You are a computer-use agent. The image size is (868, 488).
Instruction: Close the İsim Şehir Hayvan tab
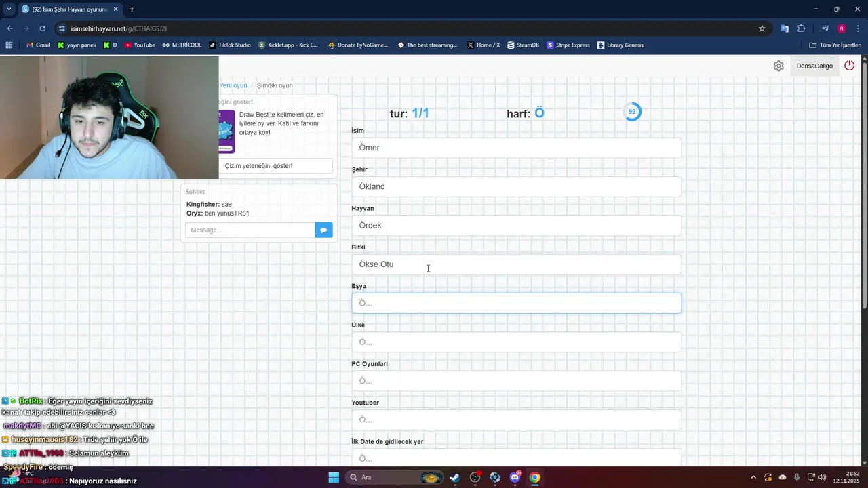pyautogui.click(x=115, y=9)
